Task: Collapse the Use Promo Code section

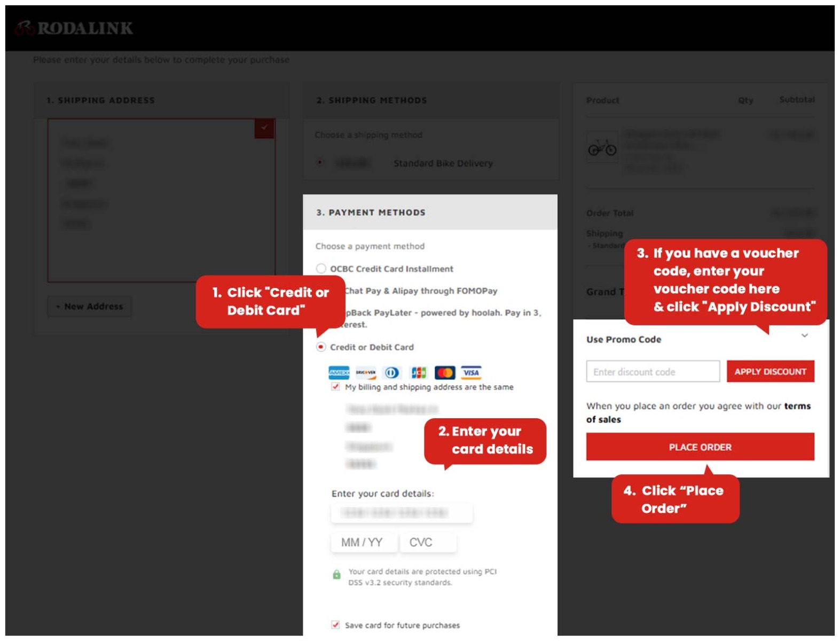Action: point(804,336)
